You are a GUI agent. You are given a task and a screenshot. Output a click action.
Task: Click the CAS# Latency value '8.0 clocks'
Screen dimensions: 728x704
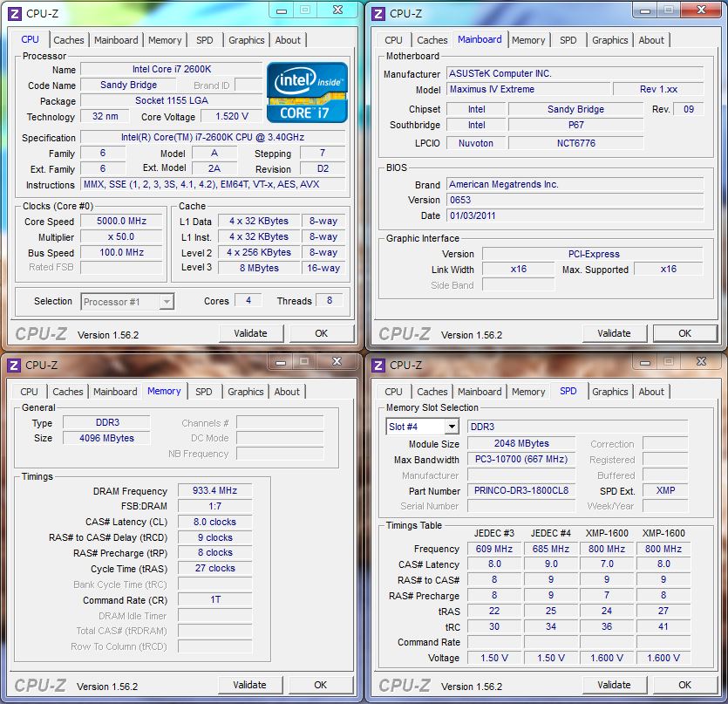click(x=215, y=522)
